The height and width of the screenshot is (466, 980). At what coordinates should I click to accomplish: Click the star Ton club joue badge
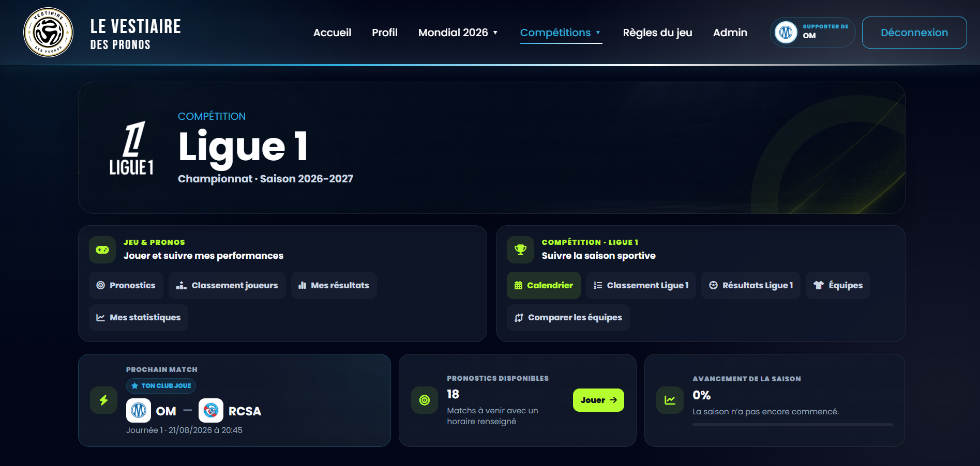[161, 386]
